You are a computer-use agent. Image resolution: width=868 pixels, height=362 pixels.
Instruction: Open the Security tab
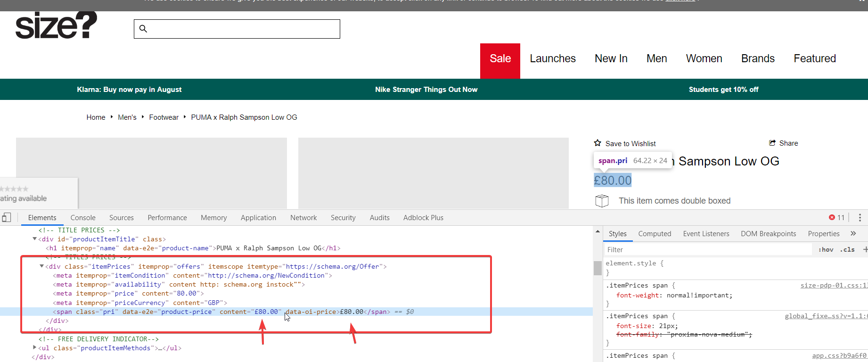point(343,217)
